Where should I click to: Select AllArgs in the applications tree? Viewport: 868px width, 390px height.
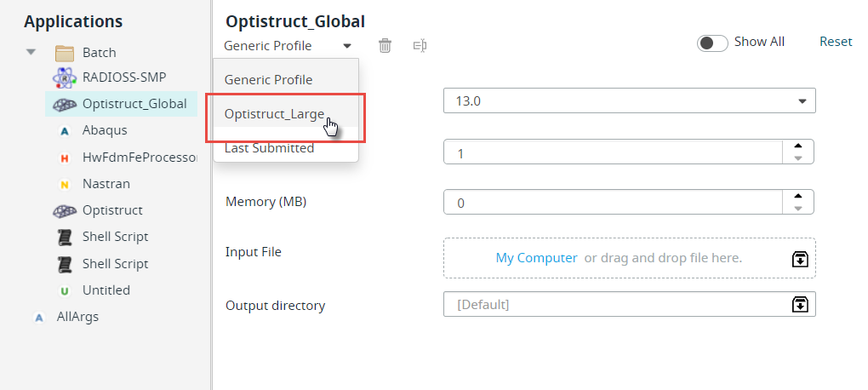click(77, 317)
